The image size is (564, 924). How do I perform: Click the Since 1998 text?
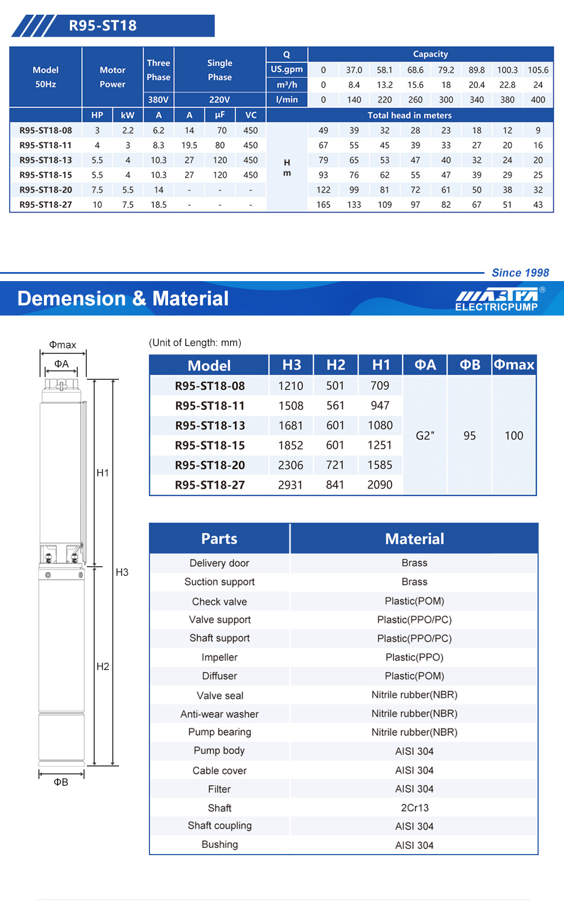[x=520, y=273]
